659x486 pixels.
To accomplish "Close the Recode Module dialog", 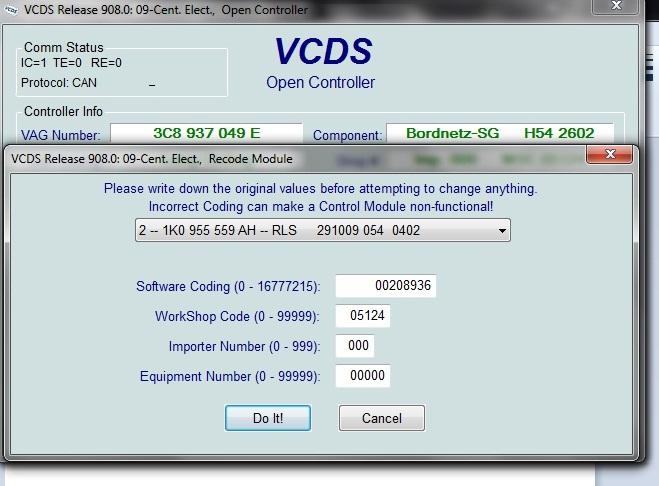I will [x=610, y=158].
